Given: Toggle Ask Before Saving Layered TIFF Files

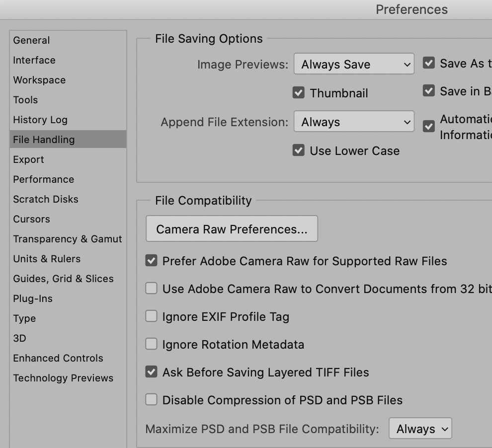Looking at the screenshot, I should (x=151, y=372).
